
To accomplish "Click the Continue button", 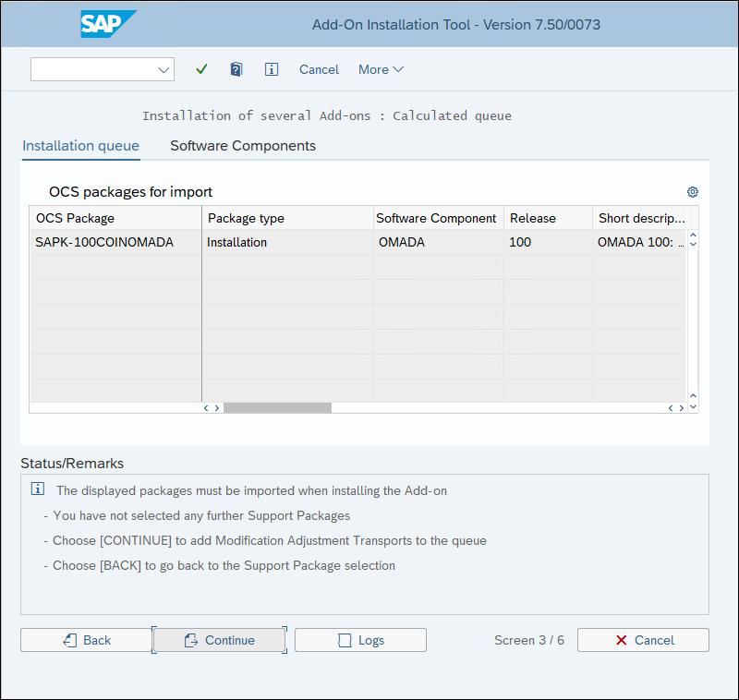I will [219, 640].
